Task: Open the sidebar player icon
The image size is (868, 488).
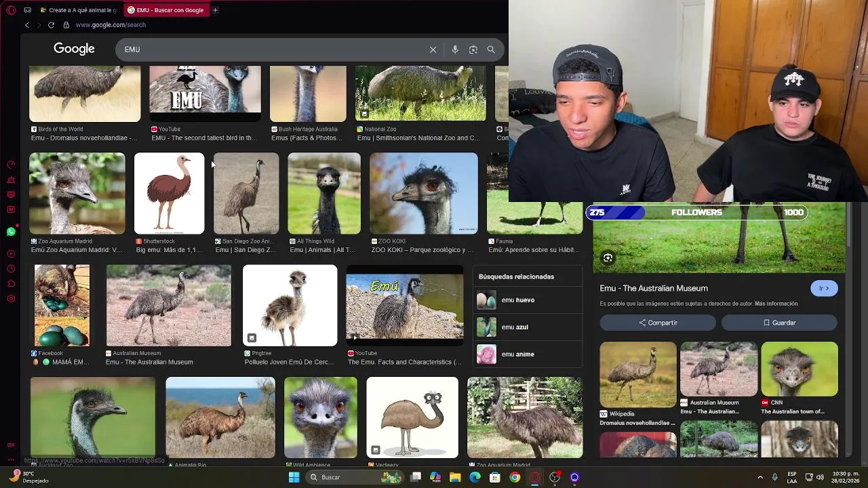Action: point(11,253)
